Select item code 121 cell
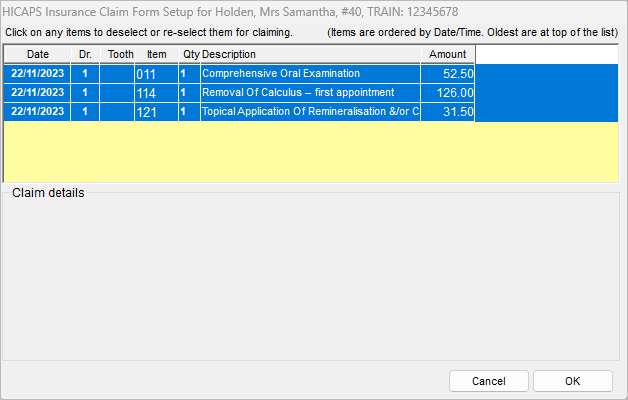 click(x=156, y=112)
